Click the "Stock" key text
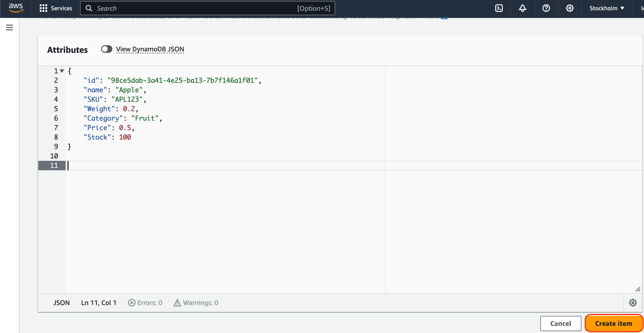644x333 pixels. (97, 137)
